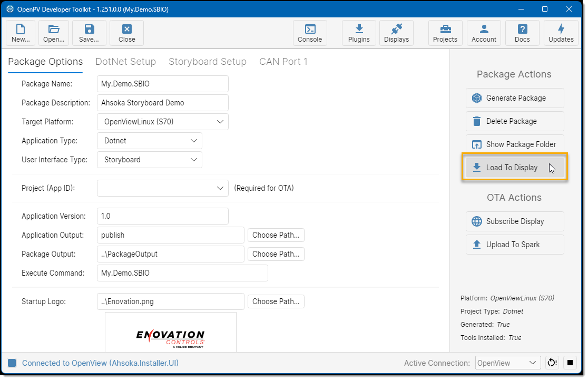
Task: Click the OpenPV app icon in title bar
Action: [x=10, y=9]
